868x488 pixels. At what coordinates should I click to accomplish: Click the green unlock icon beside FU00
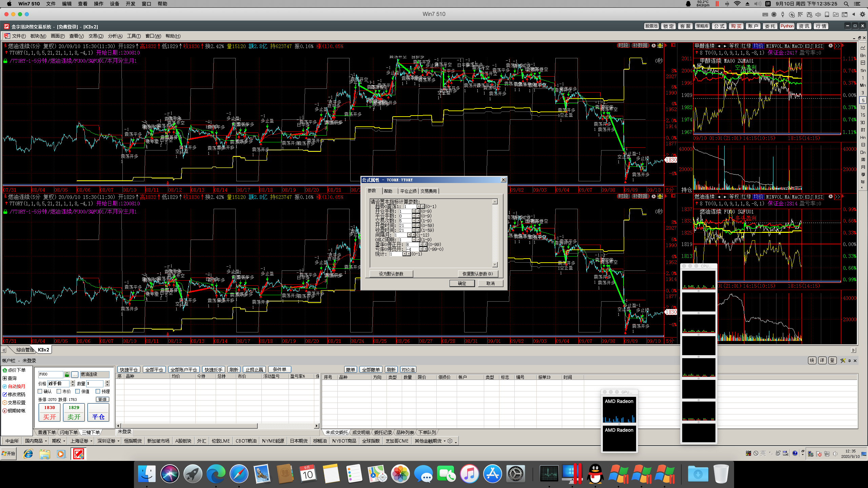67,374
